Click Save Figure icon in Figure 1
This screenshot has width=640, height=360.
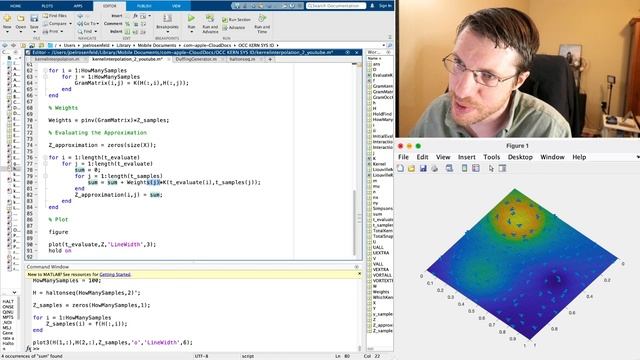click(423, 168)
